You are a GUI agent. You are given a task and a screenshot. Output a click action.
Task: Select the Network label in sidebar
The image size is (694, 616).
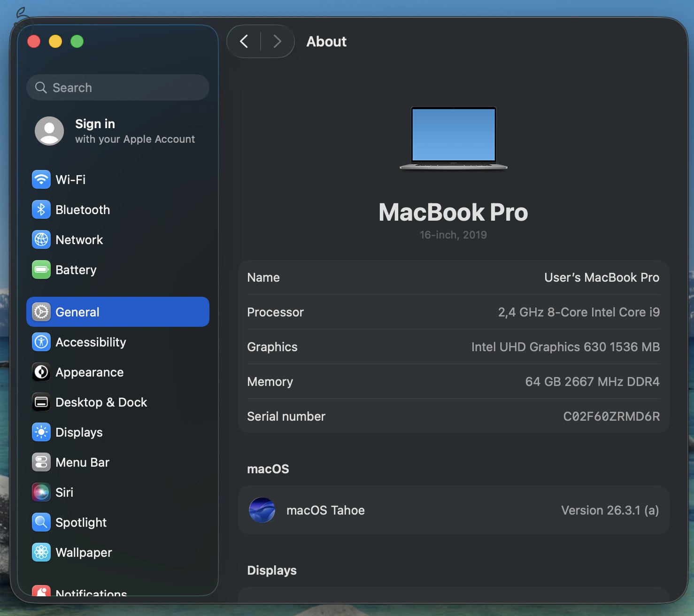click(79, 239)
